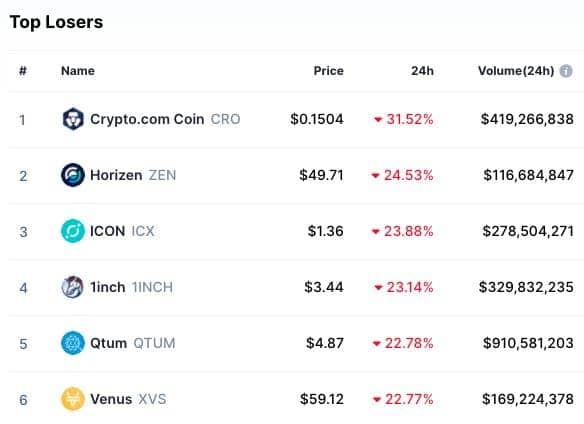The image size is (584, 424).
Task: Sort by the Volume(24h) column header
Action: coord(516,71)
